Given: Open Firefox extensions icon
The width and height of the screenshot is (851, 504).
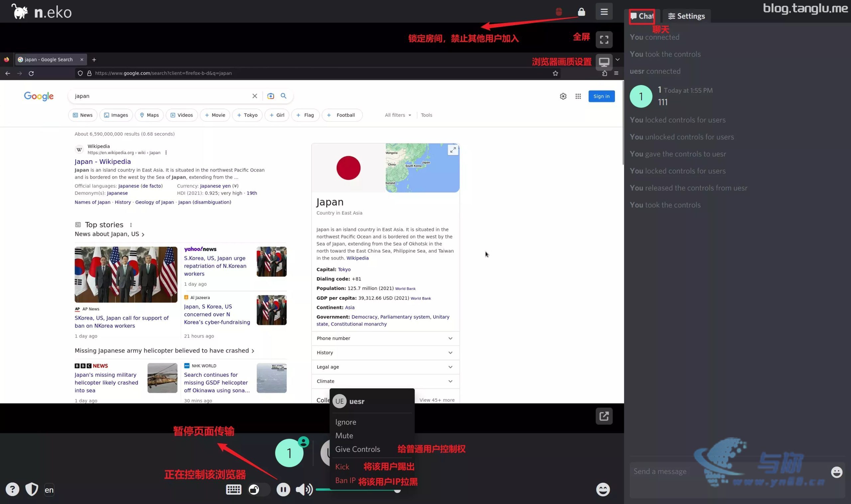Looking at the screenshot, I should pyautogui.click(x=604, y=73).
